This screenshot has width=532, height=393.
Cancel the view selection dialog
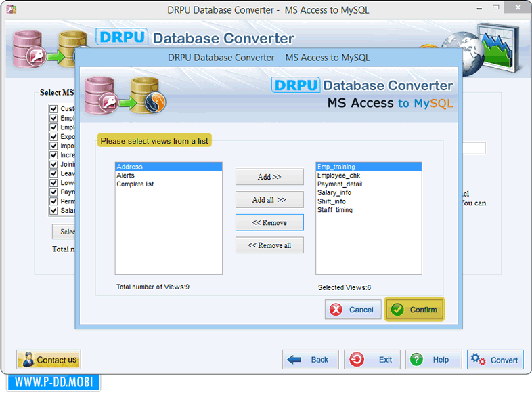coord(353,310)
